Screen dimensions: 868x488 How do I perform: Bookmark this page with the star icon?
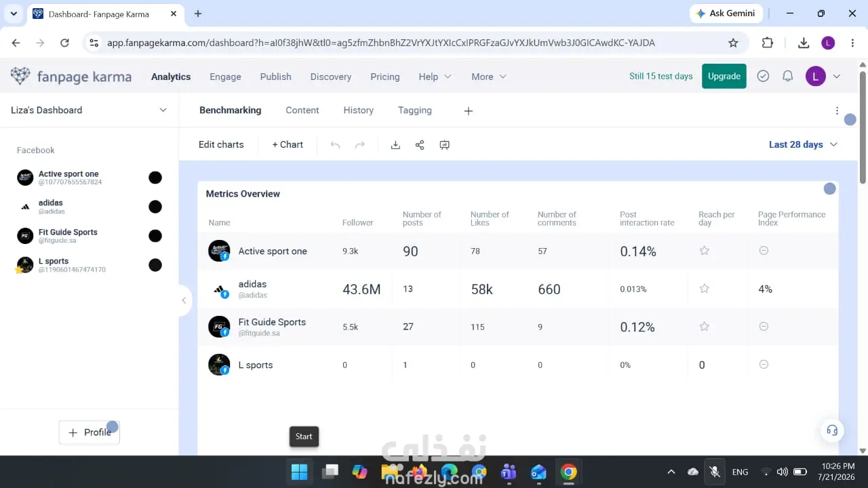(733, 43)
